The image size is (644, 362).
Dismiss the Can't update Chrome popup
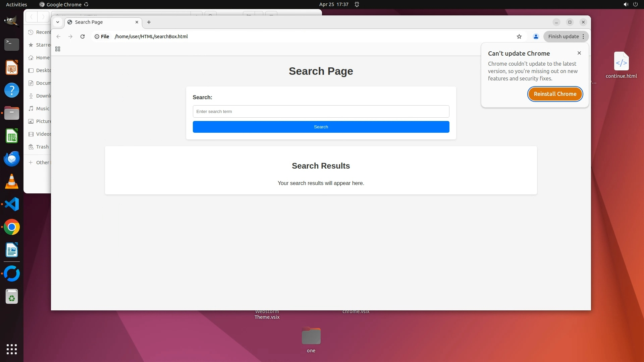tap(579, 53)
